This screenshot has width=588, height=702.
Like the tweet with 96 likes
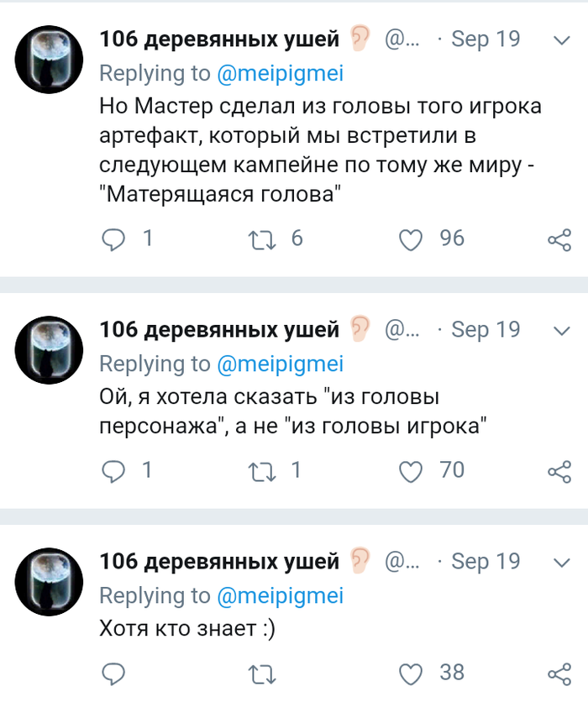click(410, 240)
